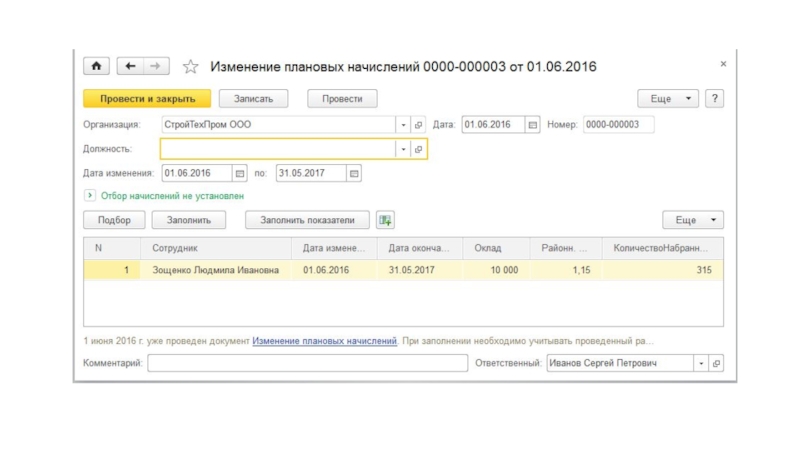The image size is (800, 450).
Task: Expand the Должность dropdown arrow
Action: tap(403, 149)
